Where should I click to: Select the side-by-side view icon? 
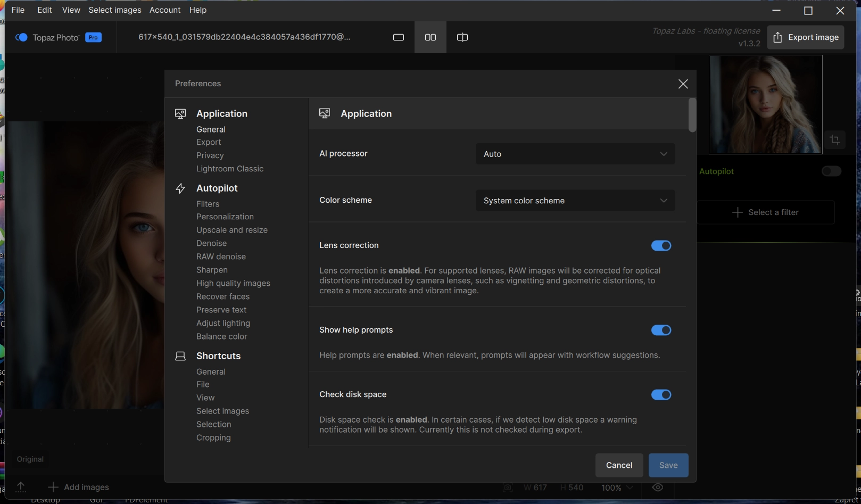(430, 37)
